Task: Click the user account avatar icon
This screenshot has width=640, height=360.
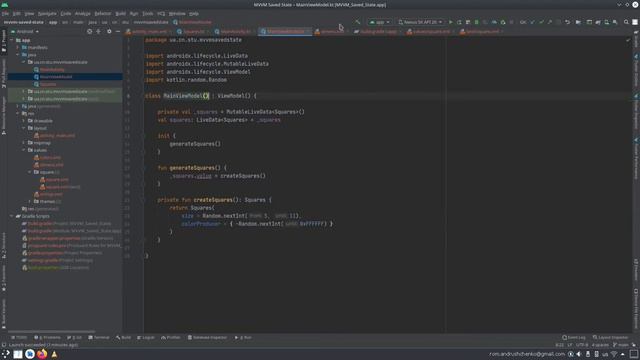Action: click(x=635, y=22)
